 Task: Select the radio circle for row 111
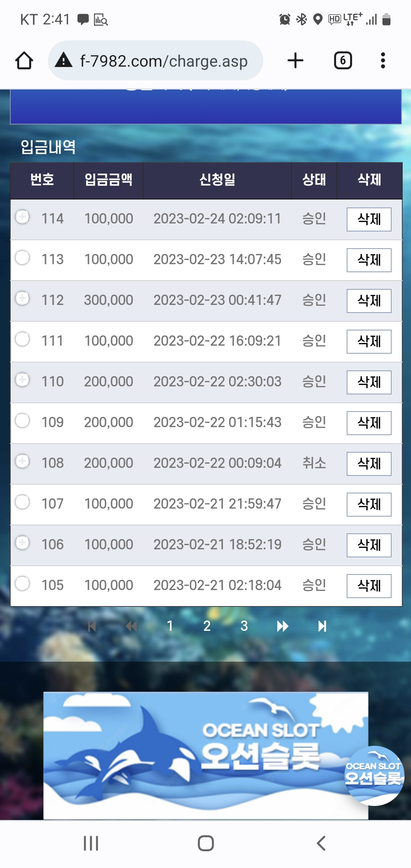pos(22,339)
